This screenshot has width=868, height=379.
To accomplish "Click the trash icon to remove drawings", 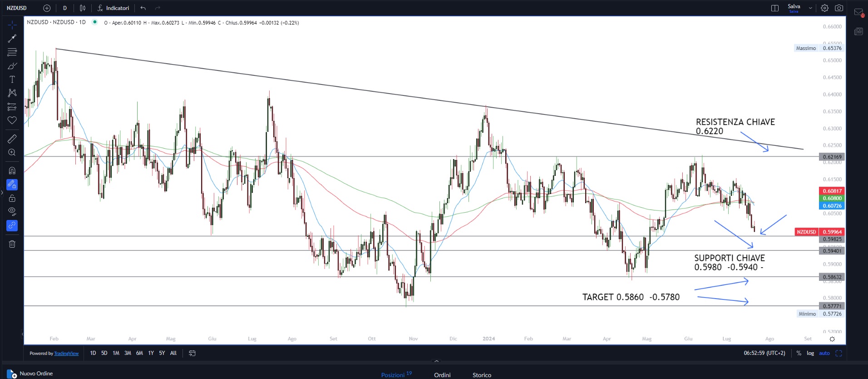I will pyautogui.click(x=12, y=244).
